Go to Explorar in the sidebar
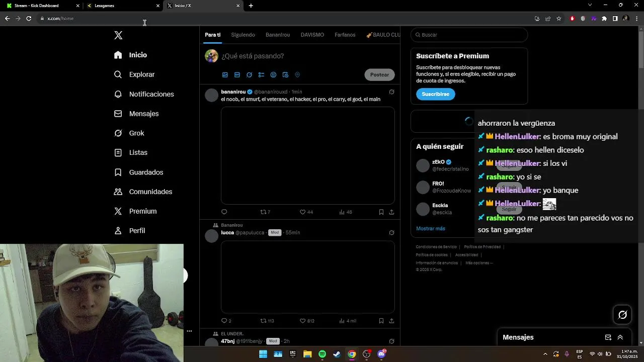 pos(134,74)
